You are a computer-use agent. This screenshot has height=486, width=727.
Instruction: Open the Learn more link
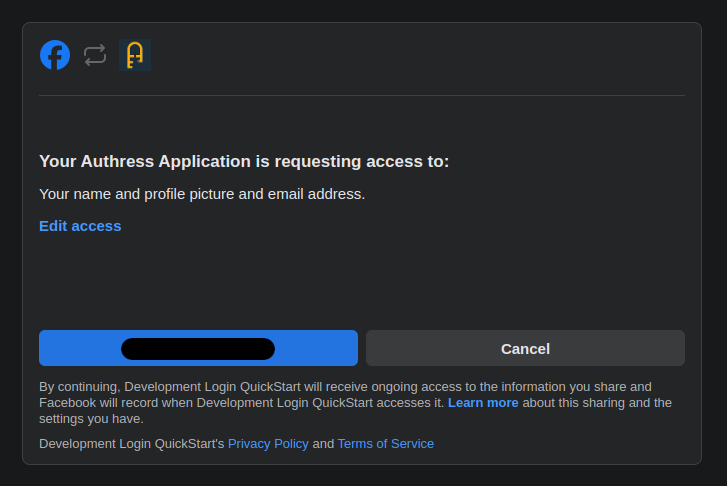click(x=483, y=403)
